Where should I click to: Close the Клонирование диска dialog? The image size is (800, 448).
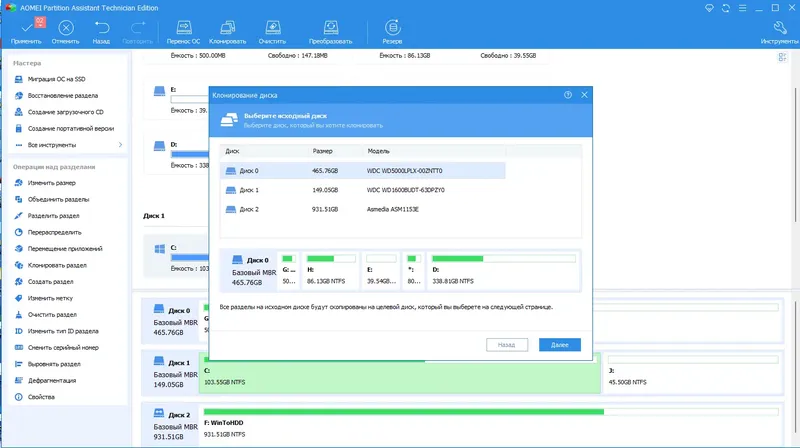click(584, 95)
